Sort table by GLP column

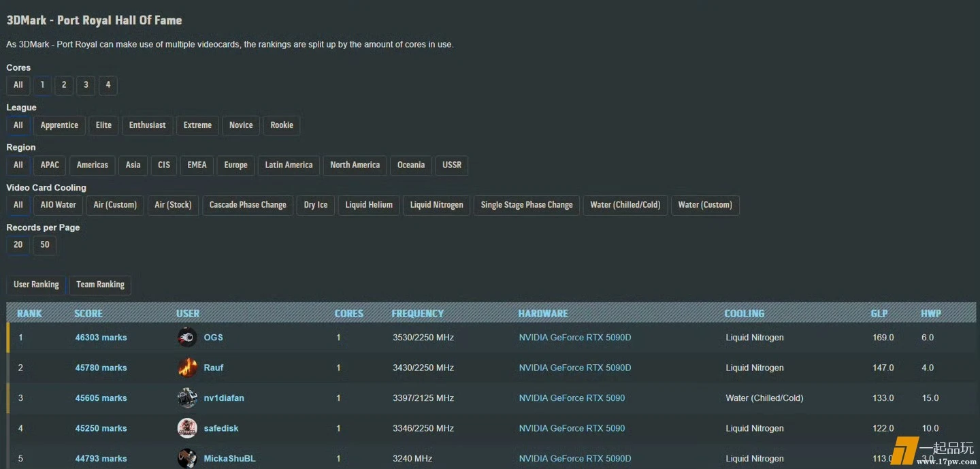[x=879, y=314]
